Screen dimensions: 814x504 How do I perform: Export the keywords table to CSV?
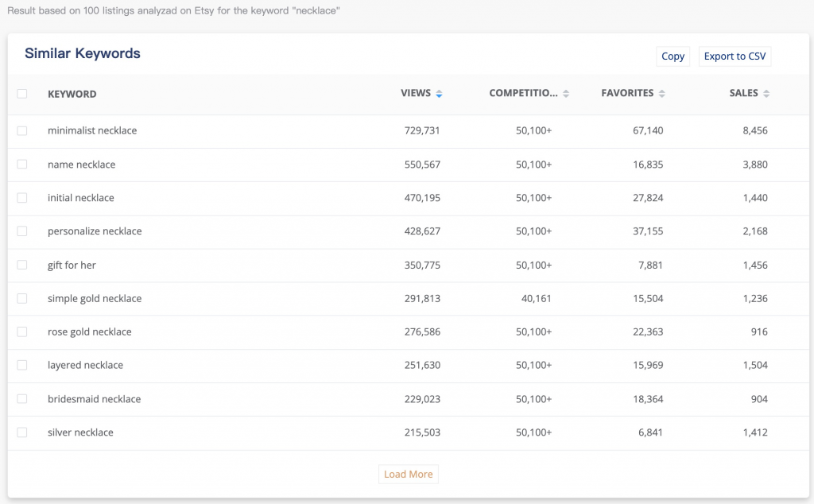point(735,56)
